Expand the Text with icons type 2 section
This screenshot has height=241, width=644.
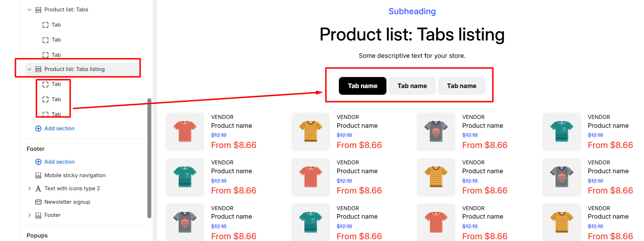click(29, 188)
